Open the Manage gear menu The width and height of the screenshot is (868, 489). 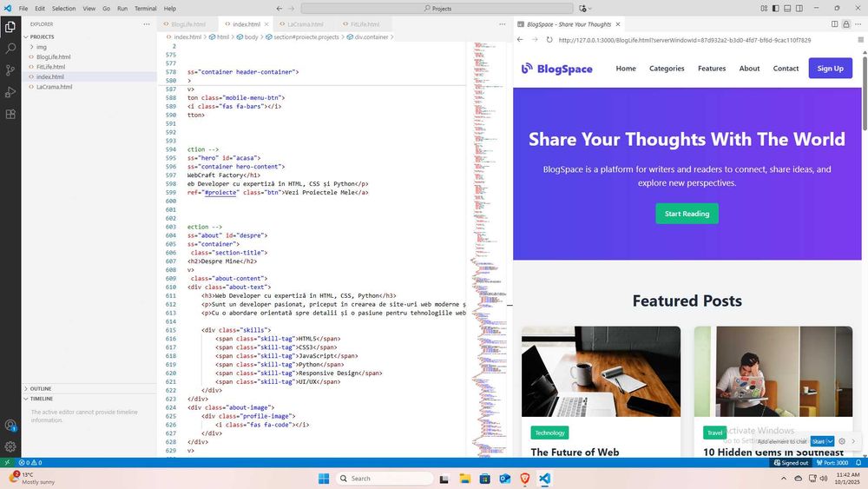coord(10,446)
